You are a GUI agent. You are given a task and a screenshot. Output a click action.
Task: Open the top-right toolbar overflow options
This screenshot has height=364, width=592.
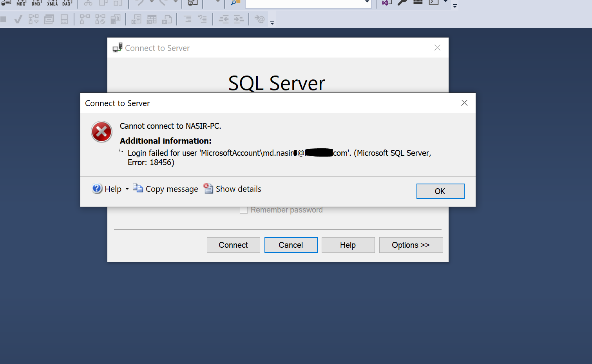pos(455,6)
